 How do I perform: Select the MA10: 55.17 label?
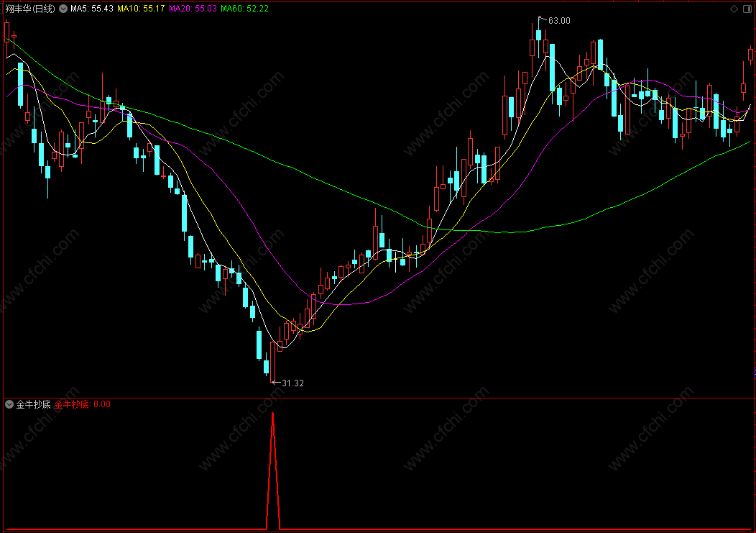pyautogui.click(x=141, y=9)
